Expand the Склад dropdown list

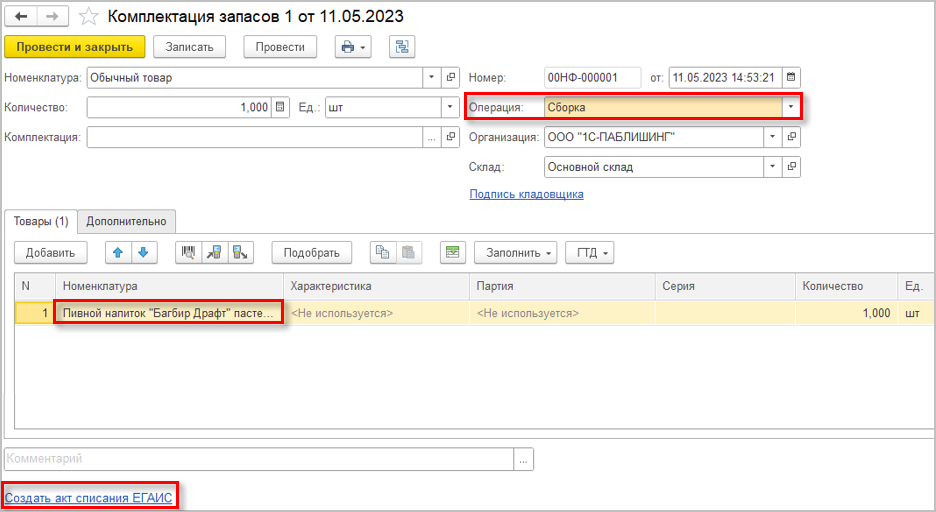772,167
